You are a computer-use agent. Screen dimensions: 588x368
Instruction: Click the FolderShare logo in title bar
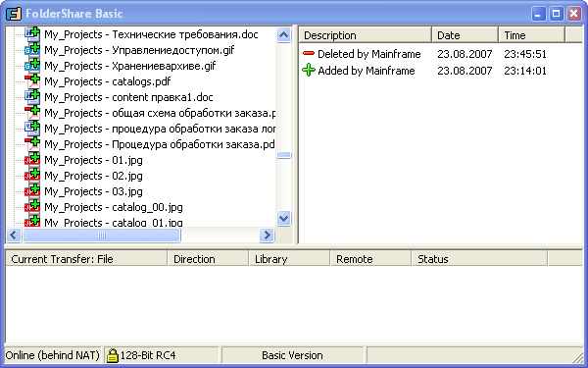pos(14,15)
